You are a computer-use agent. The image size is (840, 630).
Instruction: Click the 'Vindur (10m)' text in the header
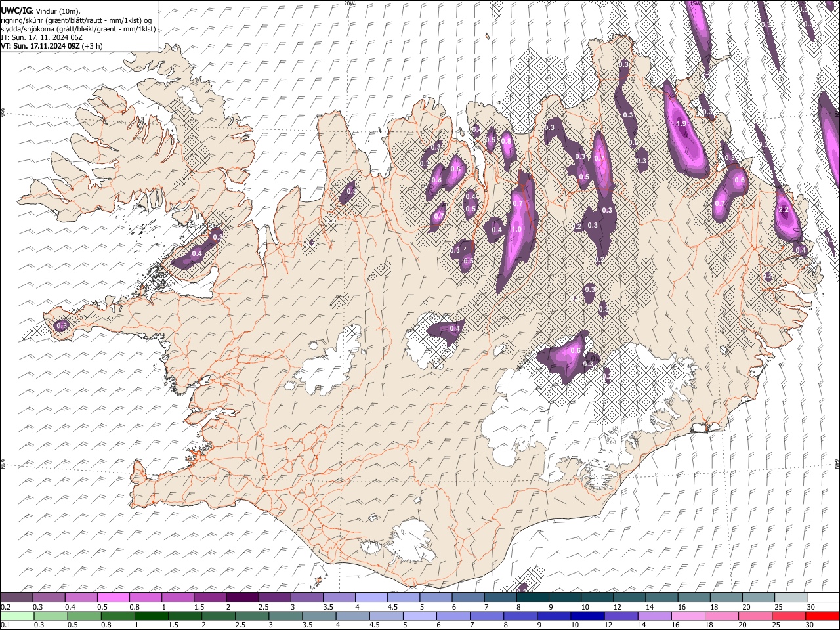tap(58, 11)
